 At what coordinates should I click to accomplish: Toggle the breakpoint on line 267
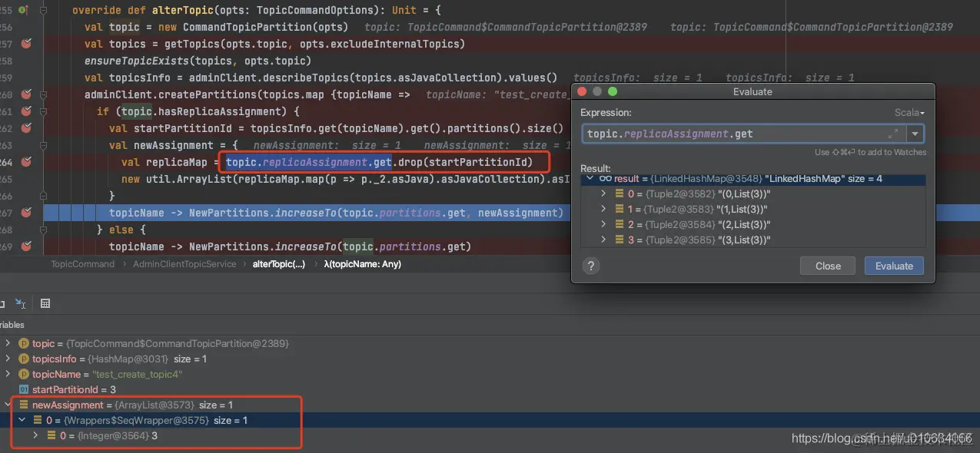point(26,213)
